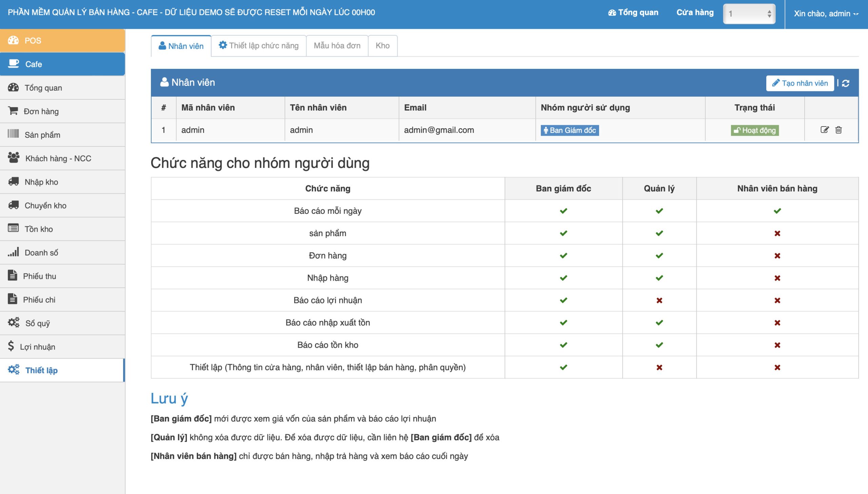Click the trash icon in the admin row
This screenshot has height=494, width=868.
coord(839,130)
